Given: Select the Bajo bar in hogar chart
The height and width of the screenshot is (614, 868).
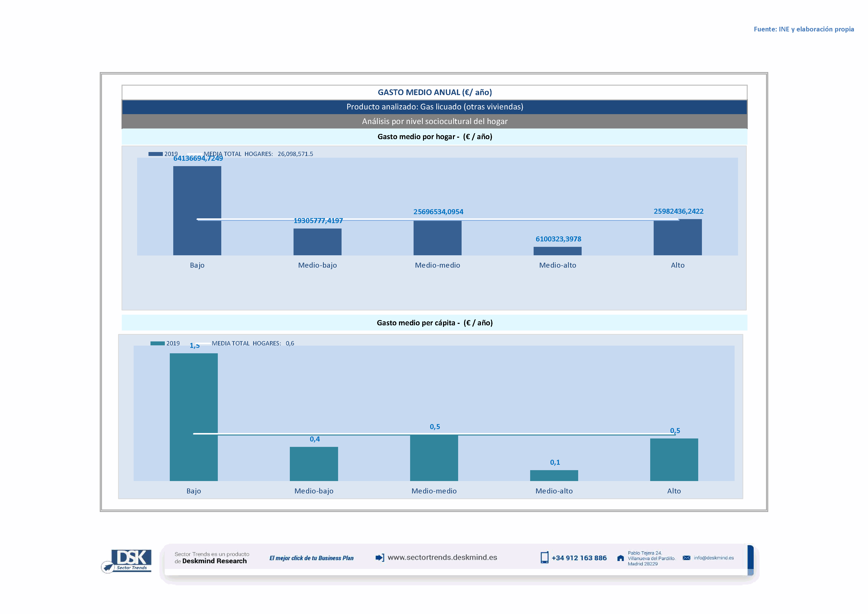Looking at the screenshot, I should click(197, 197).
